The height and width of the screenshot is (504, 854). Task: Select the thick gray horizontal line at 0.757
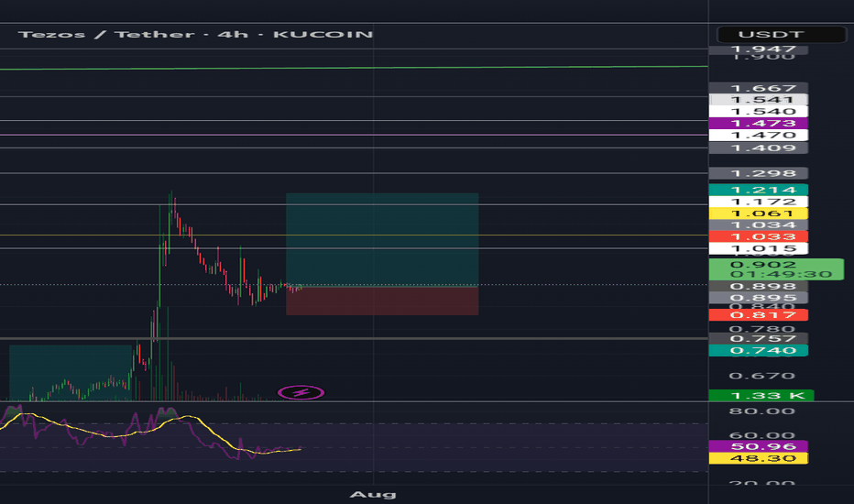(354, 338)
